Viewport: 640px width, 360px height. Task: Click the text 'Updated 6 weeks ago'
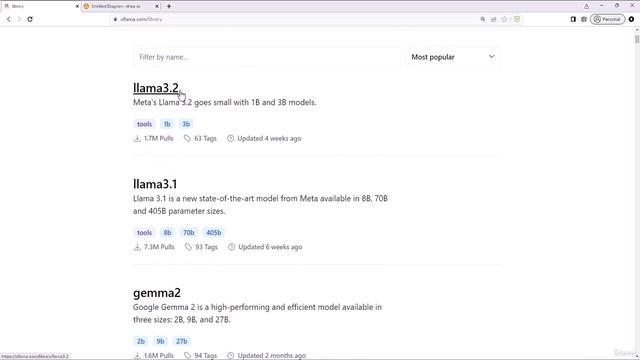point(270,247)
